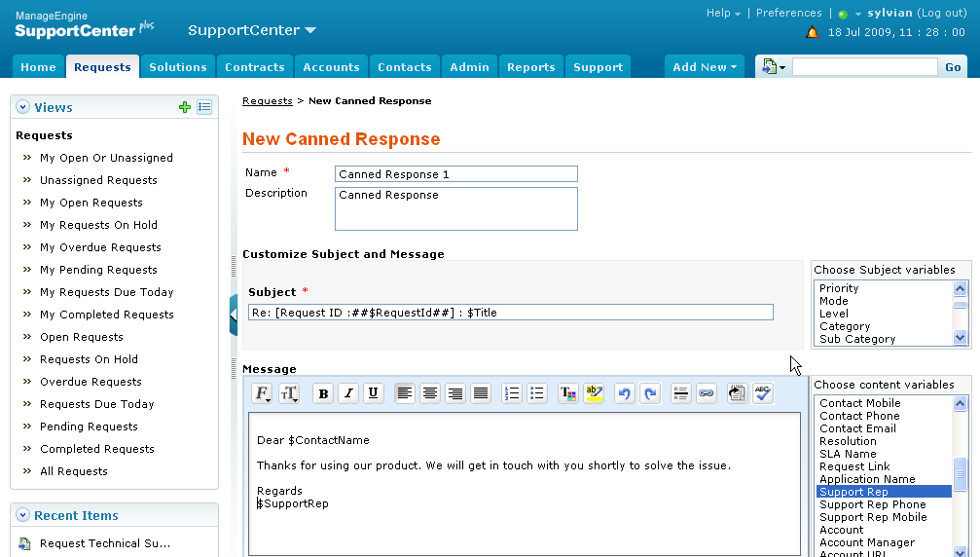Click the Name input field

click(x=456, y=173)
